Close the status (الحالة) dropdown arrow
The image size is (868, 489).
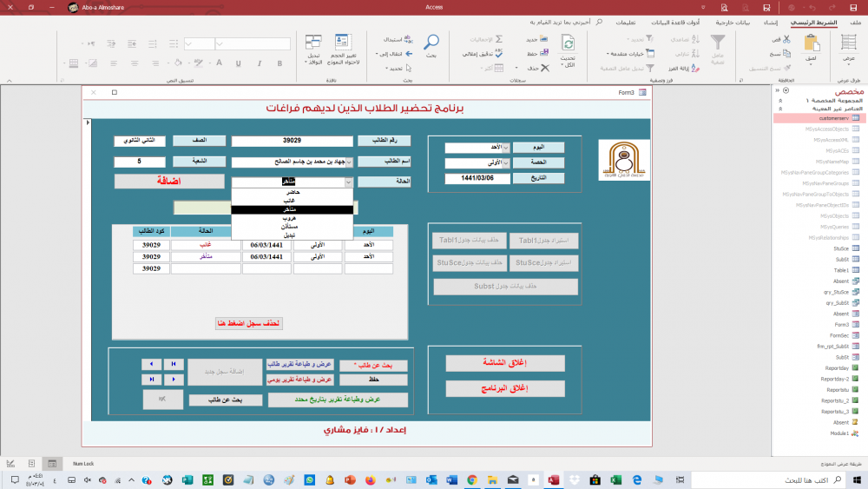pos(348,182)
